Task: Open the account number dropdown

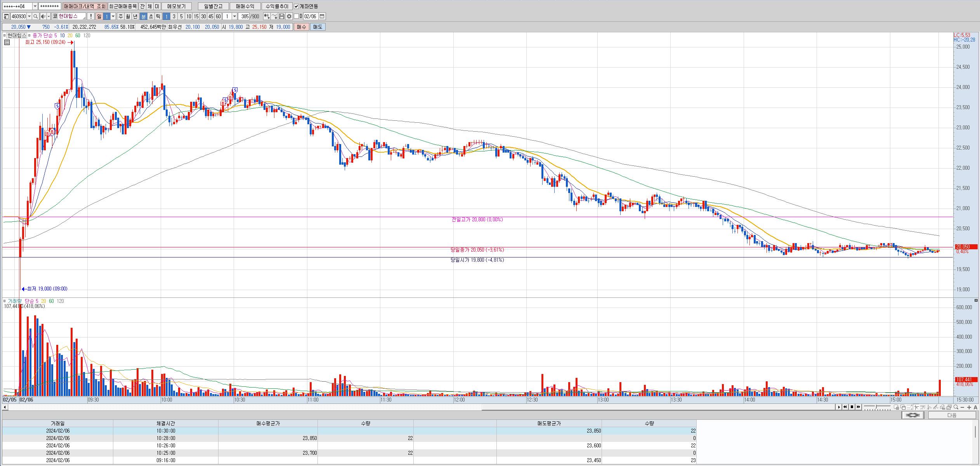Action: coord(35,6)
